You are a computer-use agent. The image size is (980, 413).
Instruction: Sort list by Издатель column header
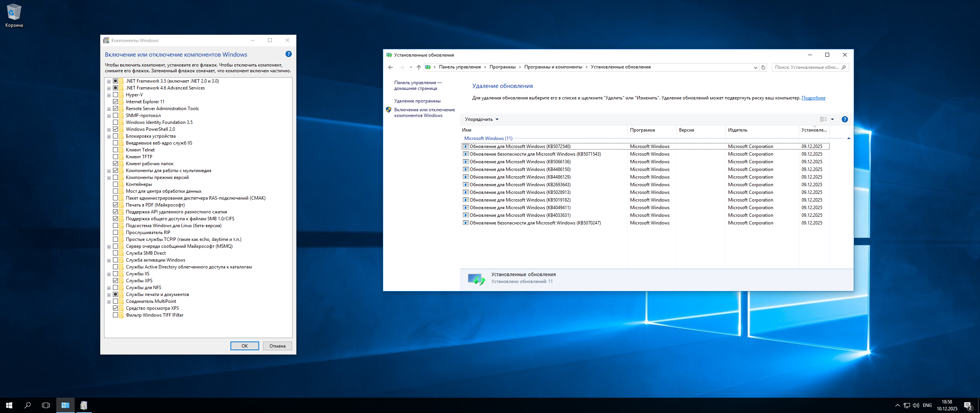(737, 130)
